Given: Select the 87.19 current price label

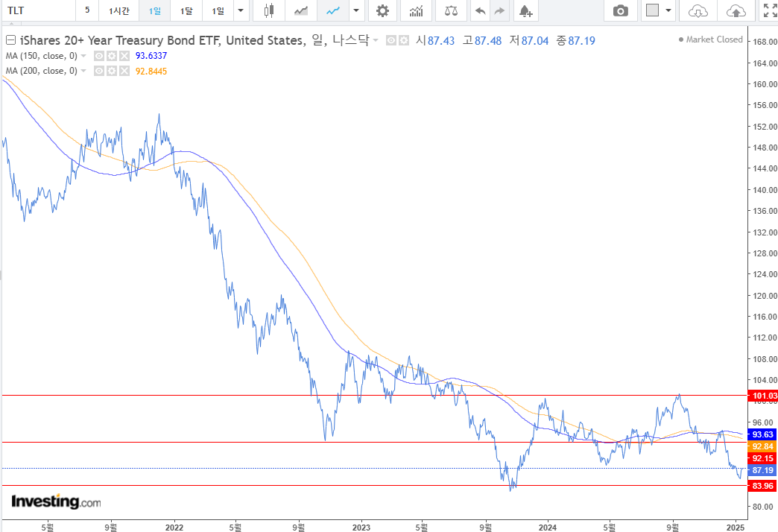Looking at the screenshot, I should tap(762, 470).
